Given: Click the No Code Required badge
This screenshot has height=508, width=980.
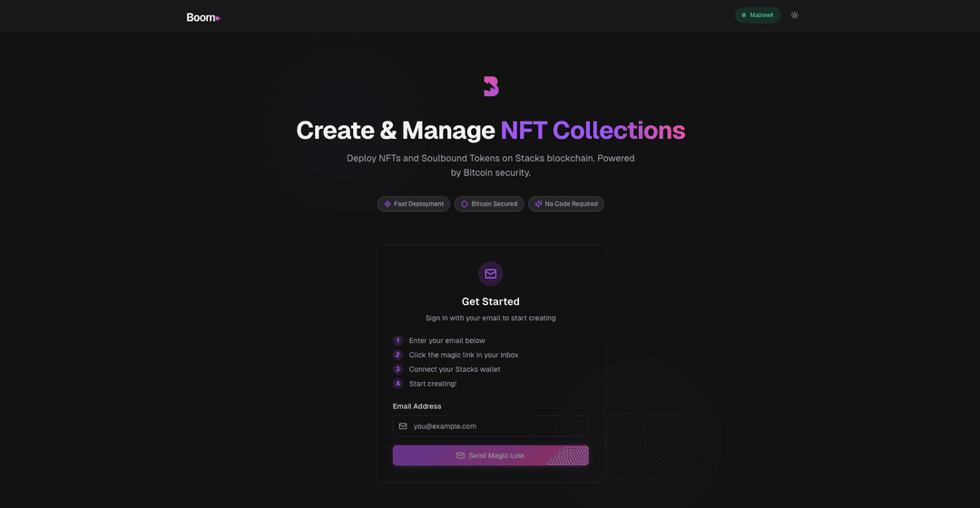Looking at the screenshot, I should (x=565, y=204).
